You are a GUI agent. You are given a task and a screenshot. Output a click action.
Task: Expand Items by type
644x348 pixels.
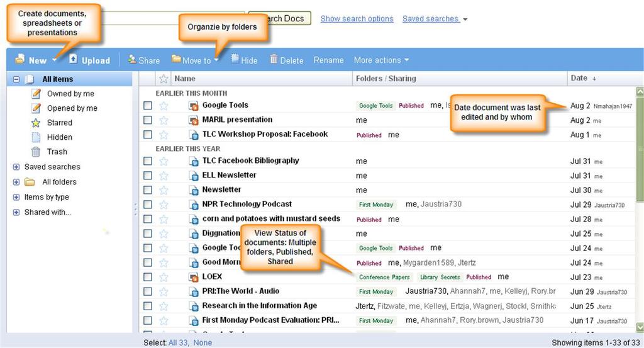click(x=16, y=197)
